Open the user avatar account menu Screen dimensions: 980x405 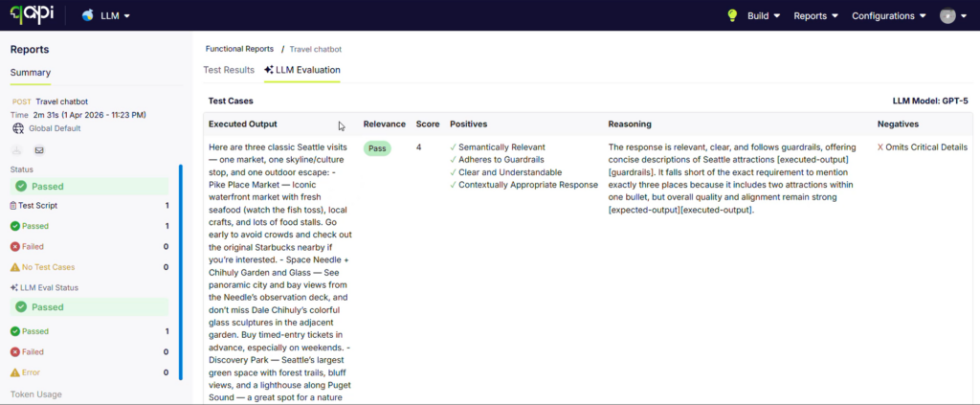pos(950,15)
